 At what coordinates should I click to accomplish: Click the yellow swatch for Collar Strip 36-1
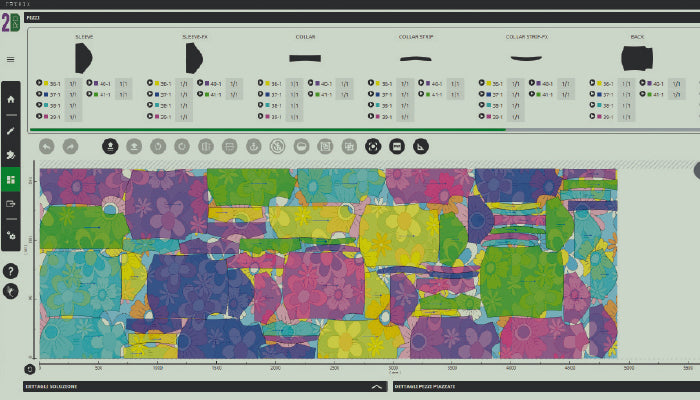click(x=378, y=84)
